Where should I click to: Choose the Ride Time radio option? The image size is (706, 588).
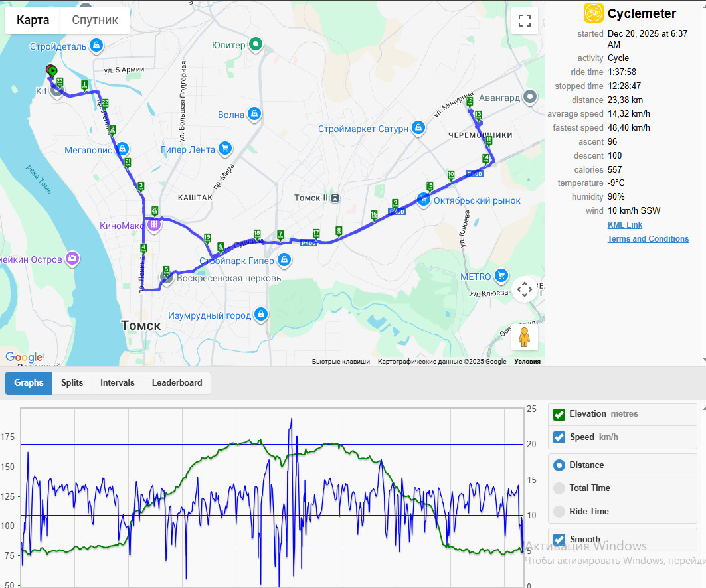tap(559, 512)
